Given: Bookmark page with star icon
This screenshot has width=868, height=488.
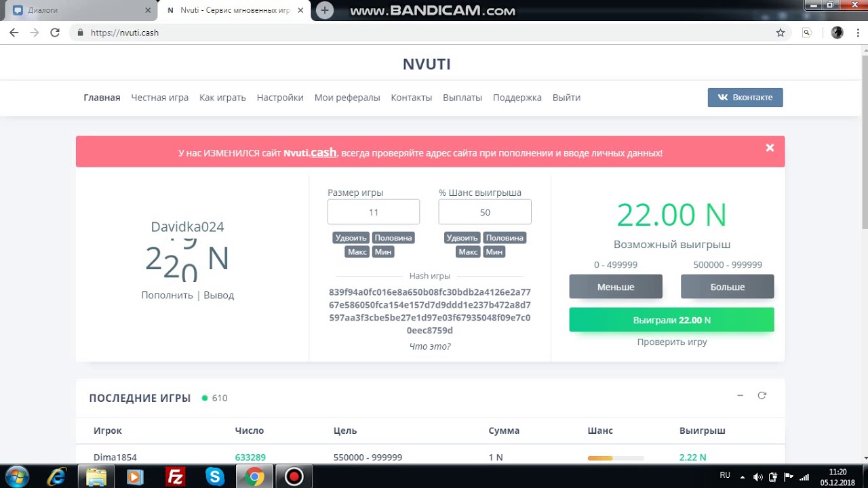Looking at the screenshot, I should click(781, 33).
